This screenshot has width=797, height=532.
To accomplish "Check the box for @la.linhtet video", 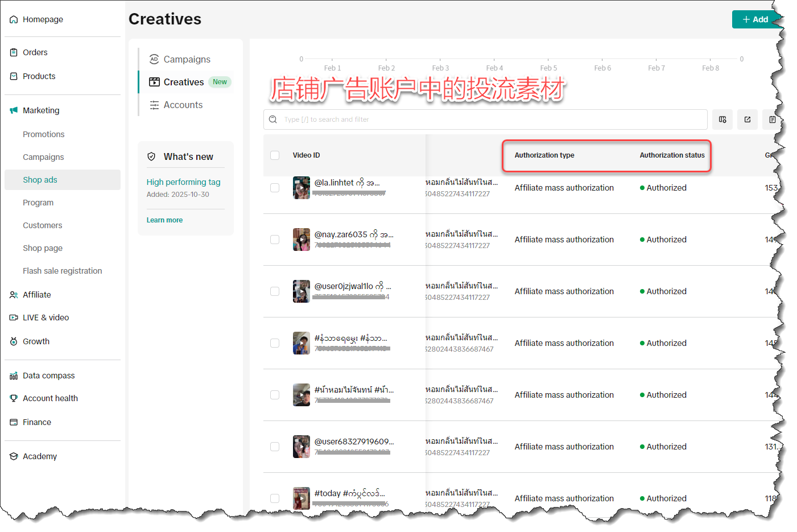I will pyautogui.click(x=275, y=188).
